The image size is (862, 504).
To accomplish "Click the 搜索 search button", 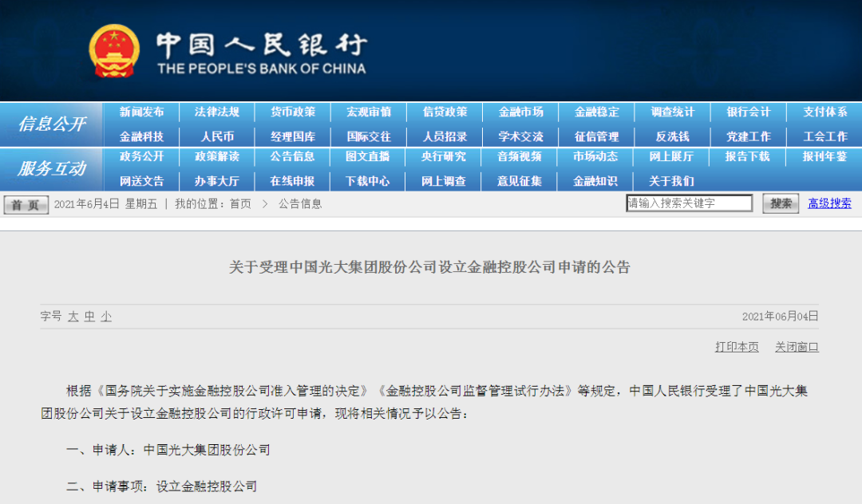I will [781, 203].
